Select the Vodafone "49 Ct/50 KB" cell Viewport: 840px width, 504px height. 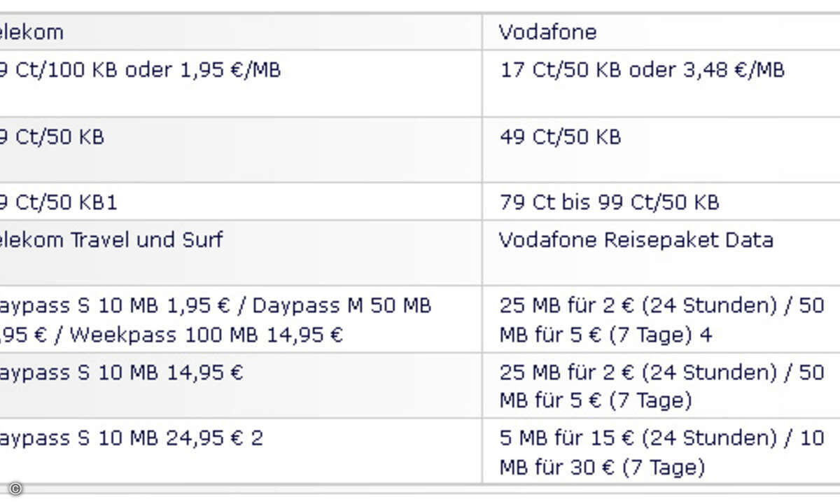click(560, 136)
